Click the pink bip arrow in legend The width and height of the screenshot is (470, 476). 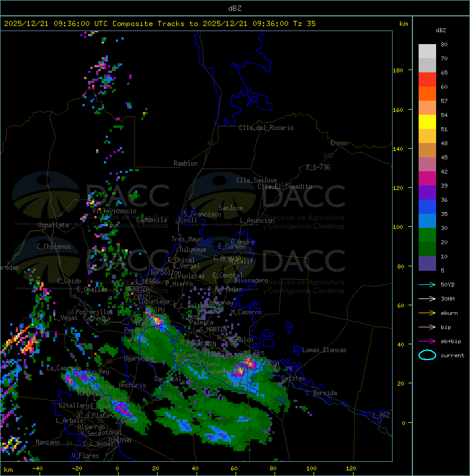[x=427, y=327]
